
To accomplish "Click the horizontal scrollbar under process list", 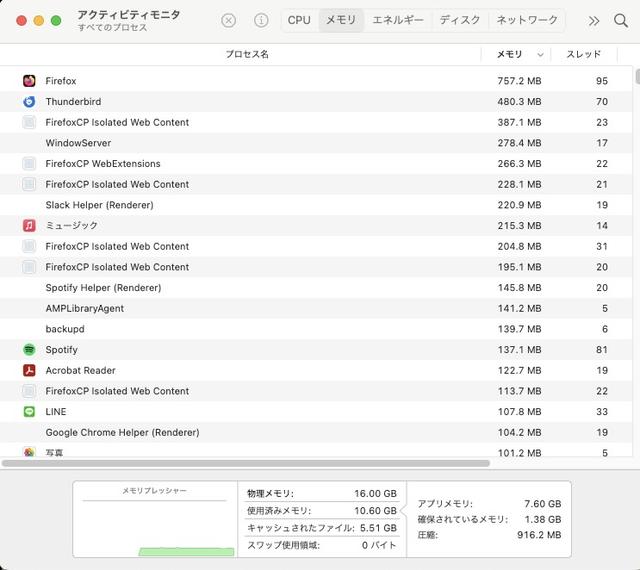I will pyautogui.click(x=246, y=463).
